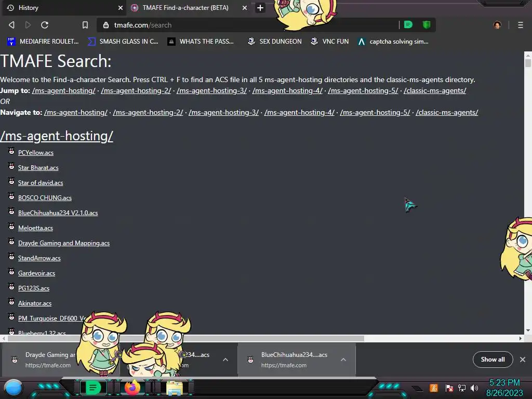The width and height of the screenshot is (532, 399).
Task: Switch to the History tab
Action: point(64,8)
